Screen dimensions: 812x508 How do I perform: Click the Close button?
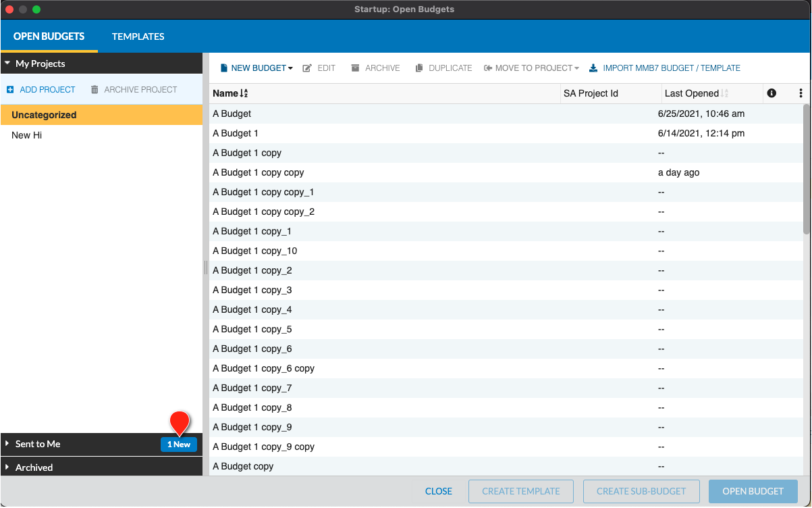439,491
